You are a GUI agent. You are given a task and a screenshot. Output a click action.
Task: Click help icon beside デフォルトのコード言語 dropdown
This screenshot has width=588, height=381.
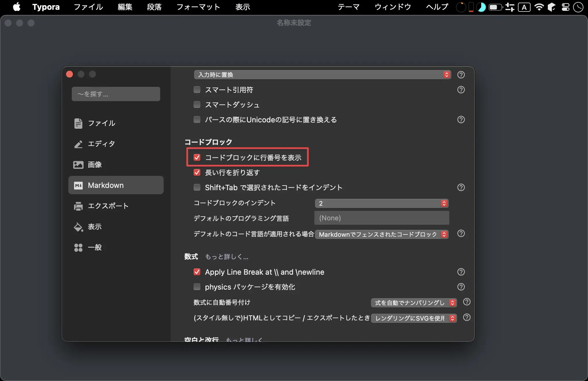(461, 233)
